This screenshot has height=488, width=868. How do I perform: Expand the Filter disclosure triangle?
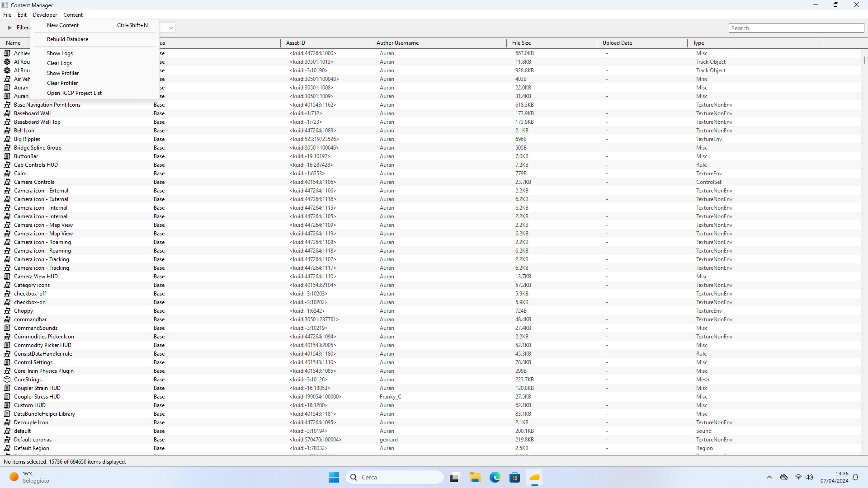(x=10, y=28)
